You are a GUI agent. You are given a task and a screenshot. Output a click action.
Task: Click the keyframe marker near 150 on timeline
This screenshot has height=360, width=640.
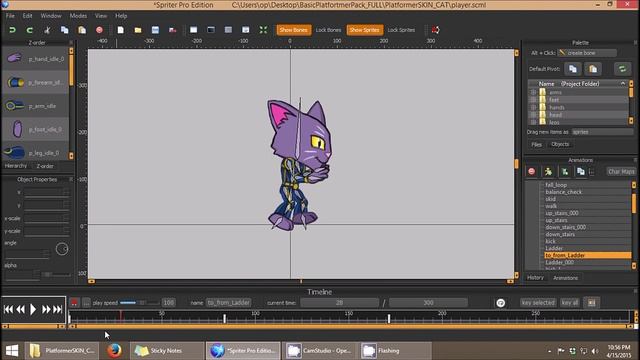point(389,318)
